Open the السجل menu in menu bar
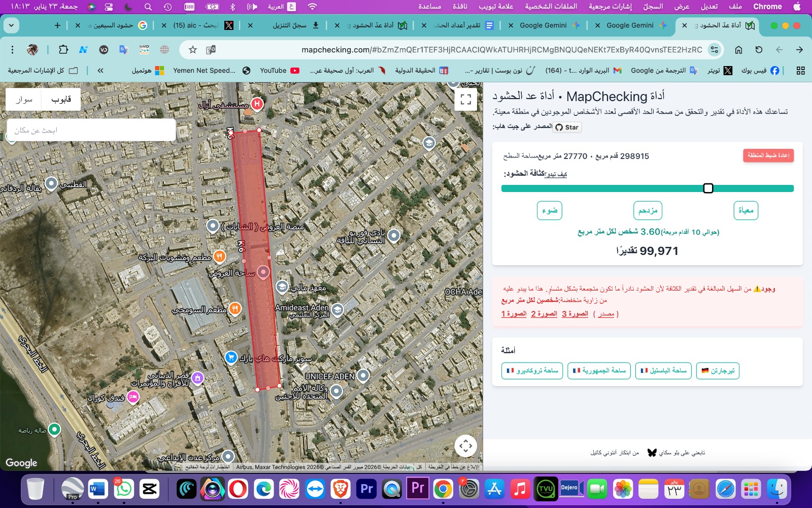 pos(653,7)
